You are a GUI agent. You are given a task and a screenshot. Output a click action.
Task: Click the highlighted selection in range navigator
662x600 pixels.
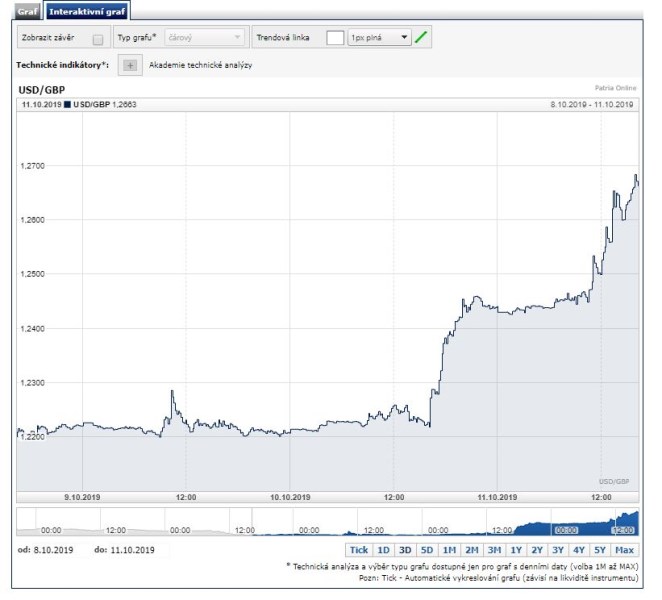point(595,522)
